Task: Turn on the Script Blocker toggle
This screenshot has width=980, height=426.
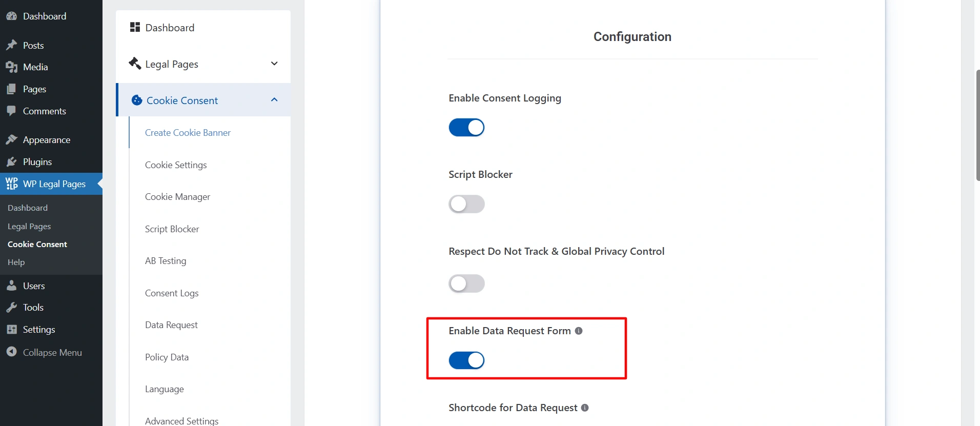Action: click(x=466, y=204)
